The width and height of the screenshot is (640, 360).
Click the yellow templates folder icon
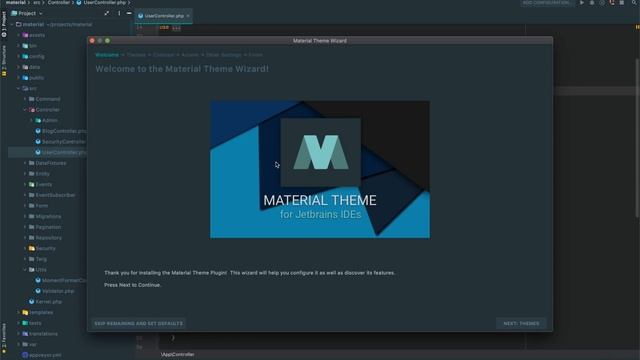click(25, 312)
